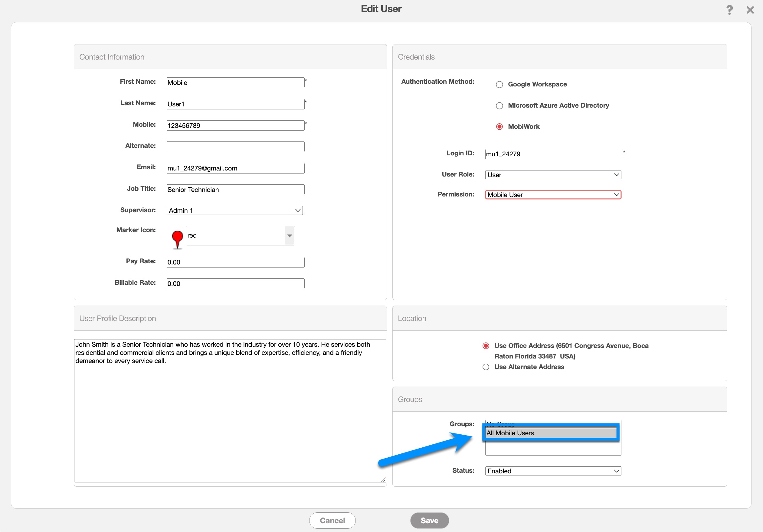Choose Use Alternate Address option
Viewport: 763px width, 532px height.
[x=486, y=367]
